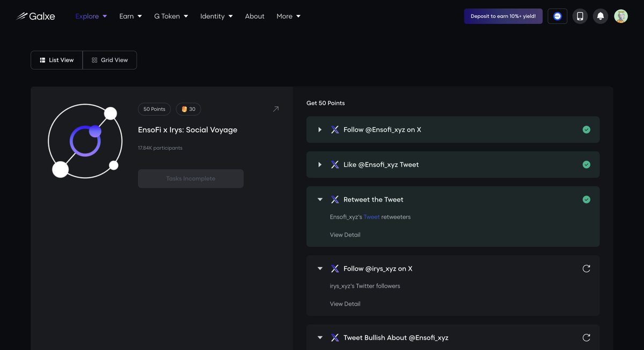Click X icon beside Retweet the Tweet

pos(335,200)
